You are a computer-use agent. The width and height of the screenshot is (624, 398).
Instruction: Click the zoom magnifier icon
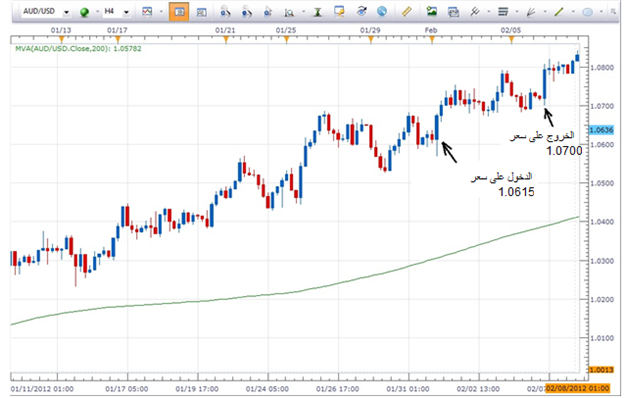(289, 12)
